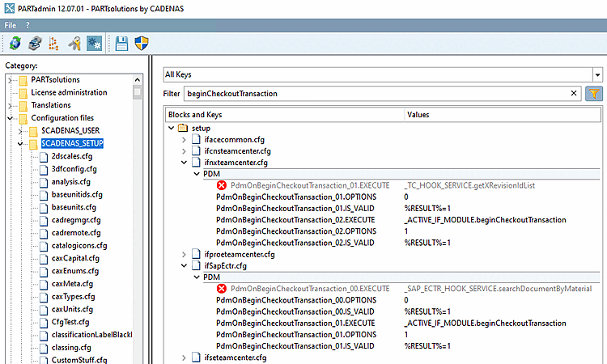Click the printer toolbar icon

click(35, 44)
